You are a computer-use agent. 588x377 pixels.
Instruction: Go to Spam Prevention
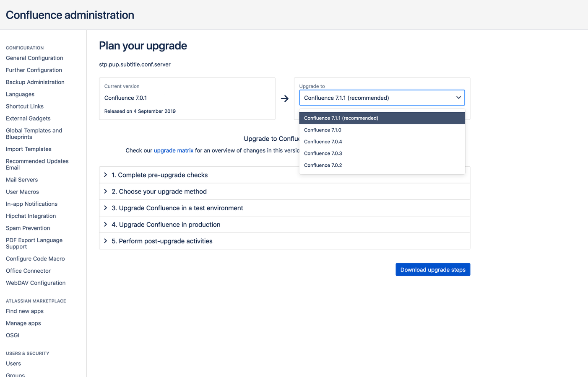28,228
